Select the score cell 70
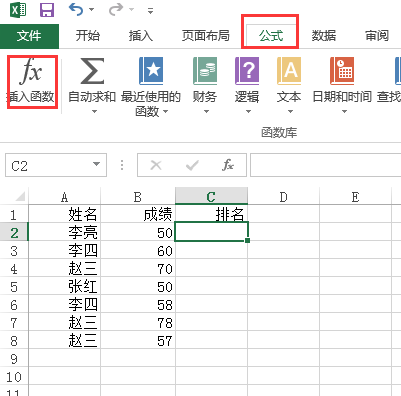Image resolution: width=401 pixels, height=396 pixels. tap(138, 268)
